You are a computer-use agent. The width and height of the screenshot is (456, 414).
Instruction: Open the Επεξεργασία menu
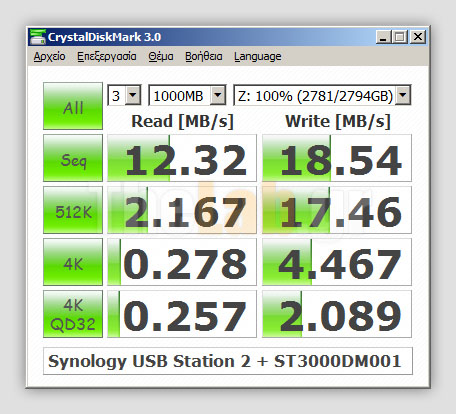click(107, 57)
